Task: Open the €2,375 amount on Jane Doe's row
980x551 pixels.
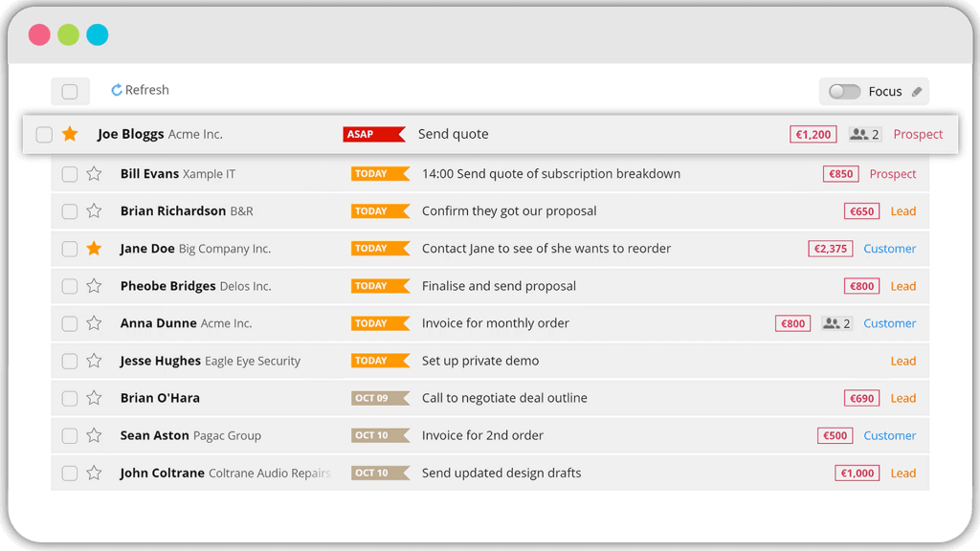Action: coord(829,248)
